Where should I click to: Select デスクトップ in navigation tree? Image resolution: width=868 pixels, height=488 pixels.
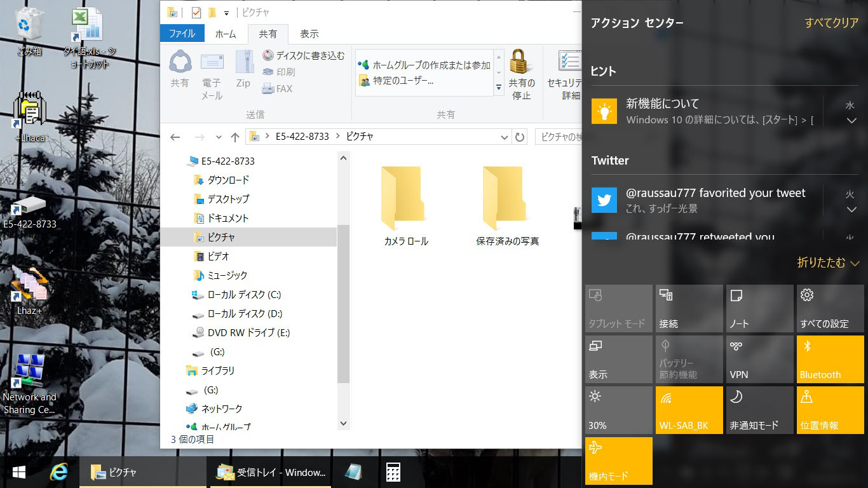[221, 199]
